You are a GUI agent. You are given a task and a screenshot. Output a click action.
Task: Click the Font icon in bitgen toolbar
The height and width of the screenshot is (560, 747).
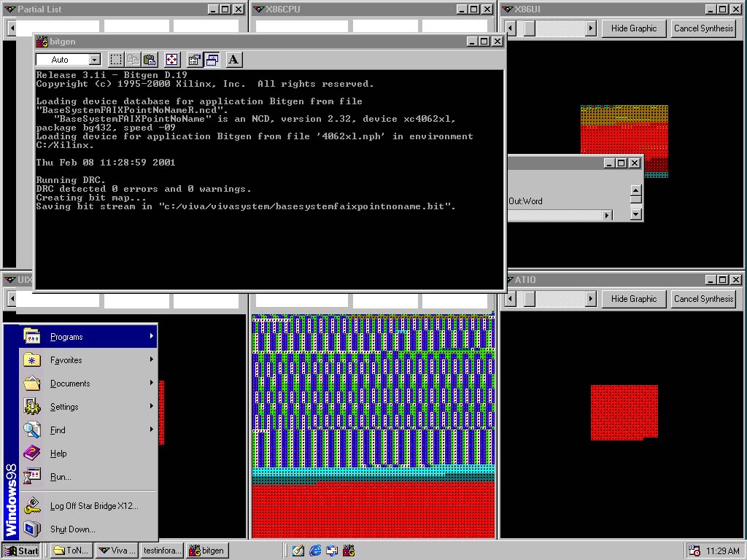coord(233,60)
